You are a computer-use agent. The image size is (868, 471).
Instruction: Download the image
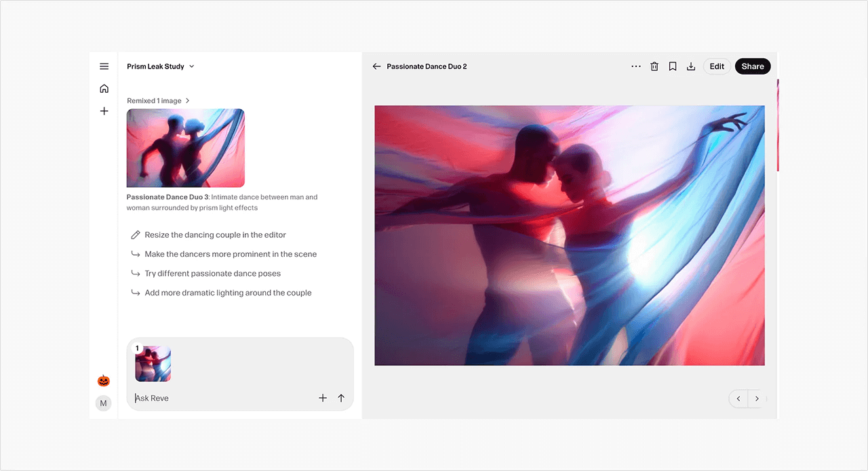pyautogui.click(x=691, y=66)
